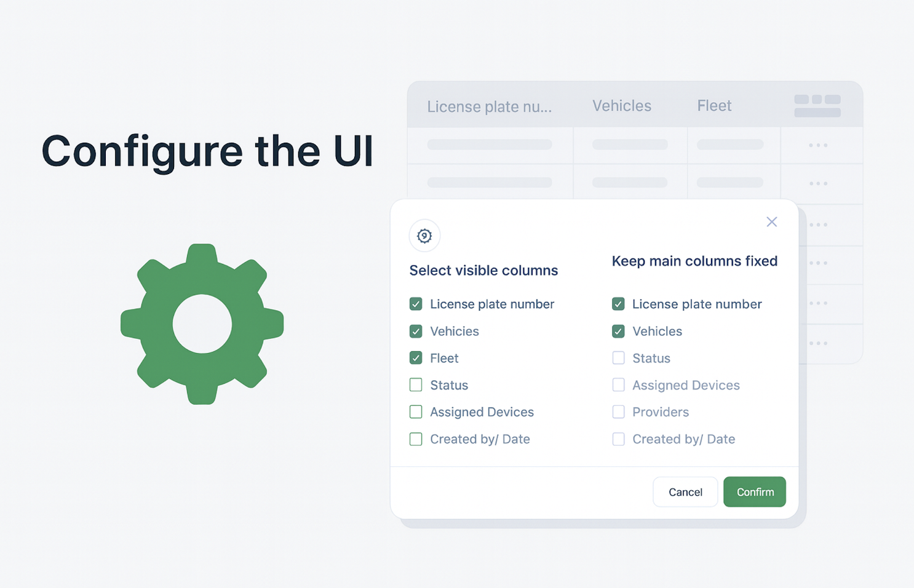The width and height of the screenshot is (914, 588).
Task: Disable License plate number in fixed columns
Action: point(618,304)
